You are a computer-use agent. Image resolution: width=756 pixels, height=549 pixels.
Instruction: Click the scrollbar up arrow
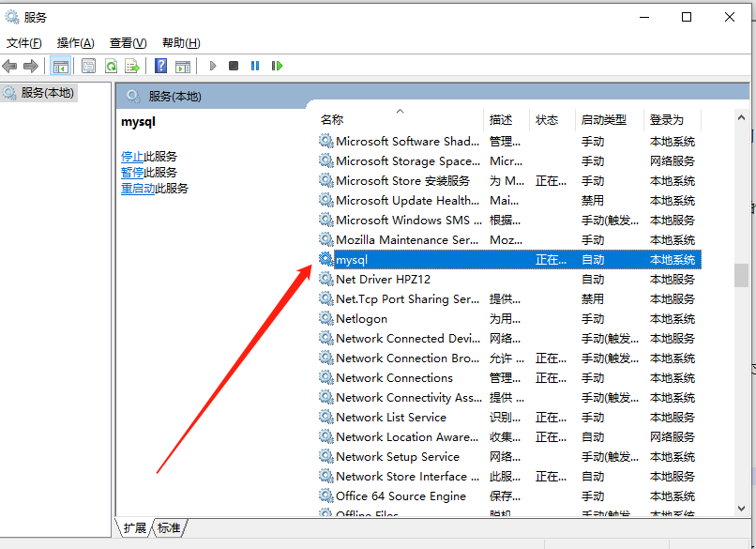[741, 117]
